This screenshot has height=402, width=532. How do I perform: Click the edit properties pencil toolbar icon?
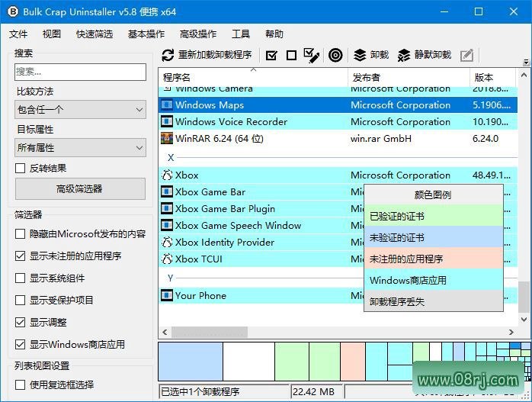[x=467, y=56]
